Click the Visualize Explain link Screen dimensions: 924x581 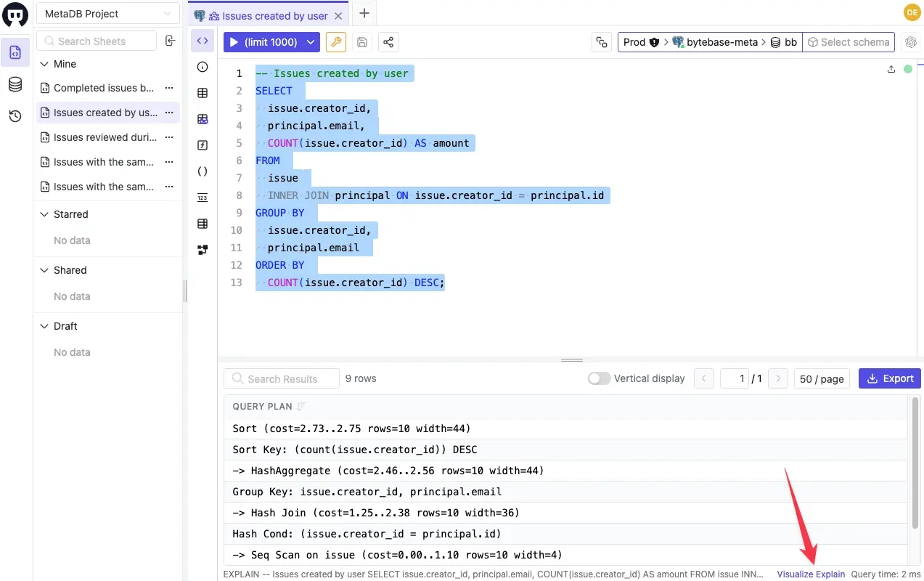click(x=811, y=574)
